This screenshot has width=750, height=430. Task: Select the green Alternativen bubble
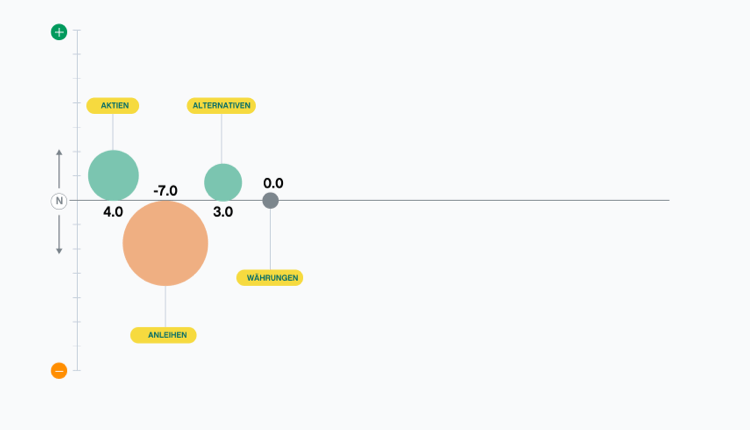click(x=223, y=182)
